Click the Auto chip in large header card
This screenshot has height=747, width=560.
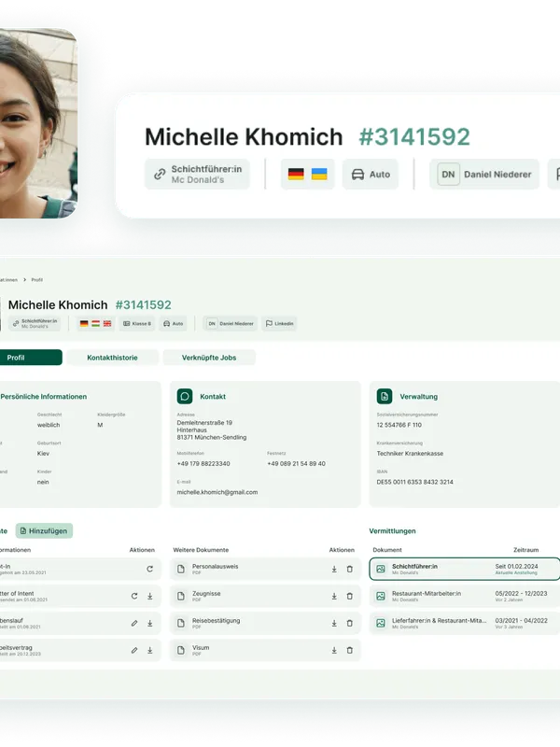pos(371,175)
